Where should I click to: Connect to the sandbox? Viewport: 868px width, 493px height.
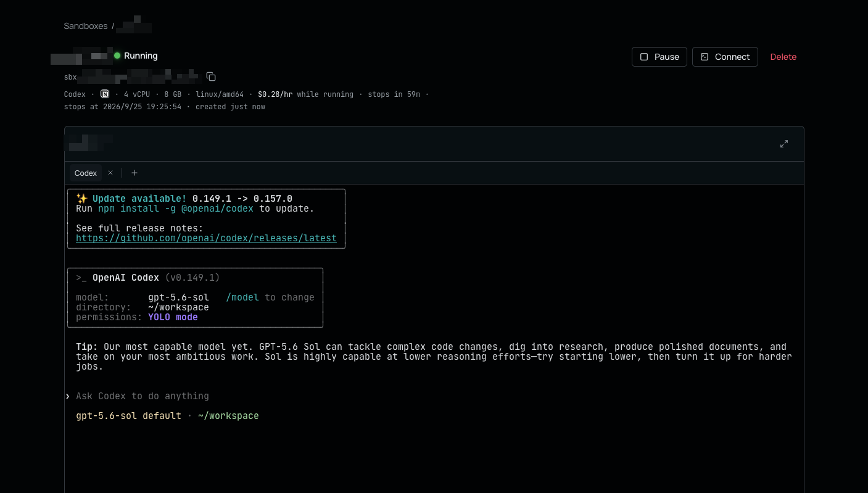click(x=725, y=57)
